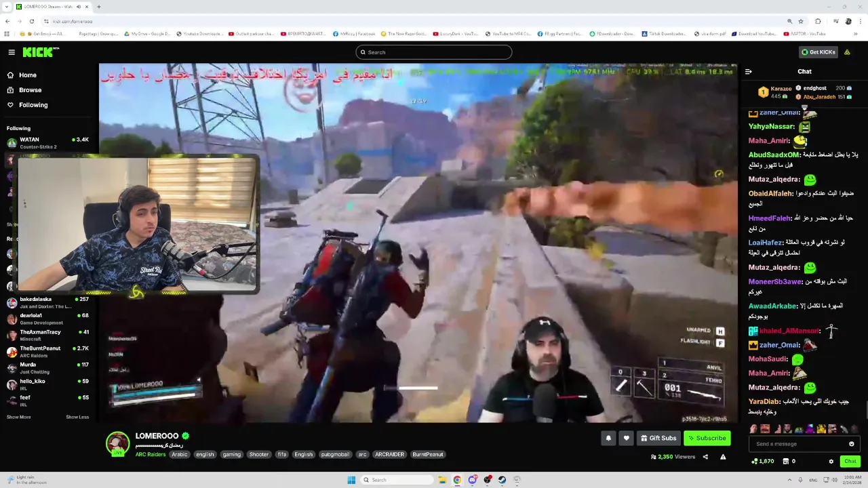Open dearlola1 channel in sidebar
868x488 pixels.
click(47, 319)
